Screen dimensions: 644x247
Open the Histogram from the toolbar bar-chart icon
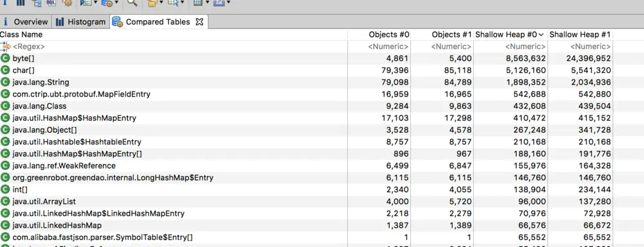[x=20, y=3]
